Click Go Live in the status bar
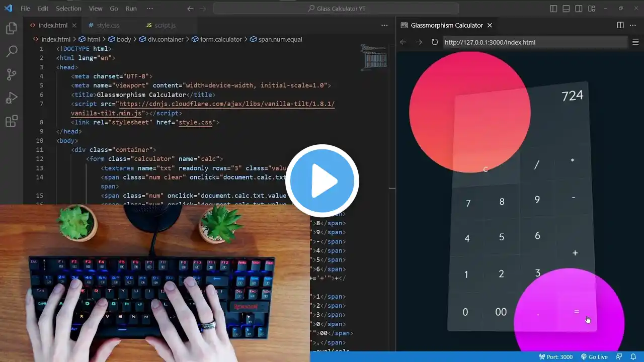Image resolution: width=644 pixels, height=362 pixels. point(594,357)
